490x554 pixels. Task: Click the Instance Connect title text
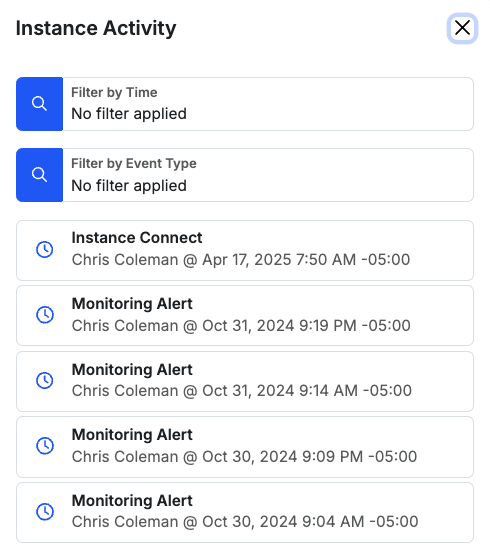[137, 237]
